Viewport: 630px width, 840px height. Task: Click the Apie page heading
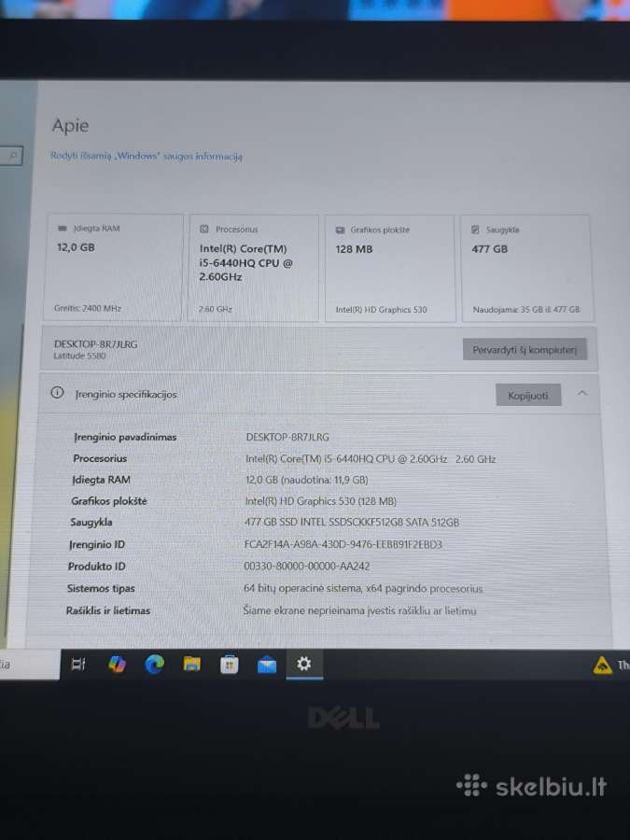[x=70, y=126]
